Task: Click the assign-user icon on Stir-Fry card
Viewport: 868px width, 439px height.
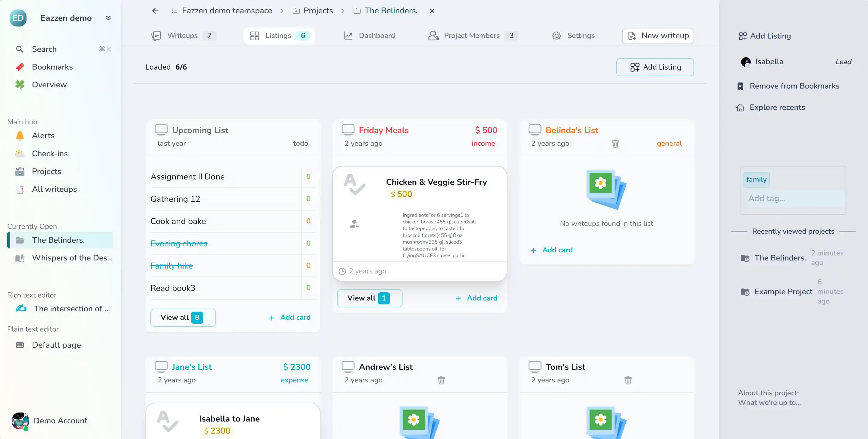Action: click(354, 224)
